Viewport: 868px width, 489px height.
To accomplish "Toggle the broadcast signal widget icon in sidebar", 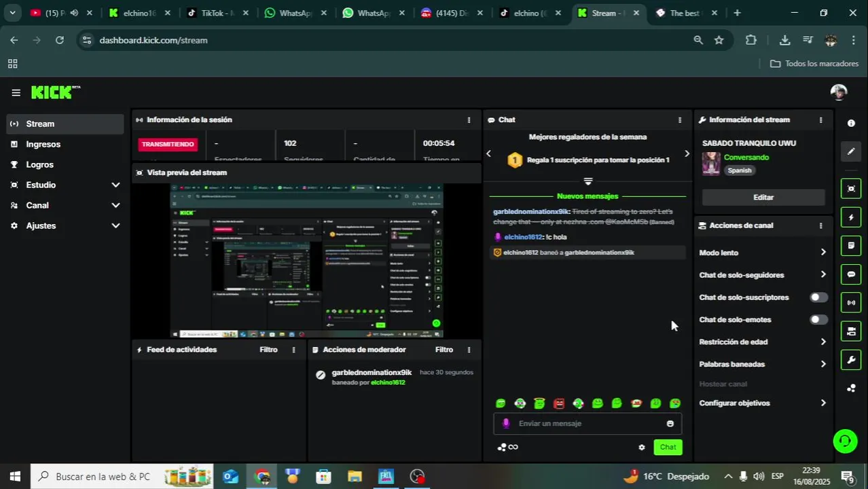I will [851, 302].
